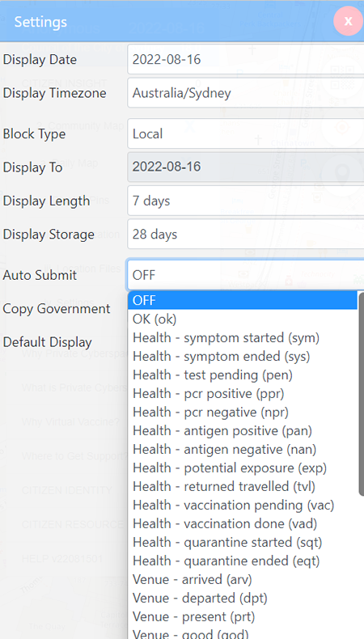This screenshot has height=639, width=364.
Task: Open the Display Storage dropdown
Action: 245,234
